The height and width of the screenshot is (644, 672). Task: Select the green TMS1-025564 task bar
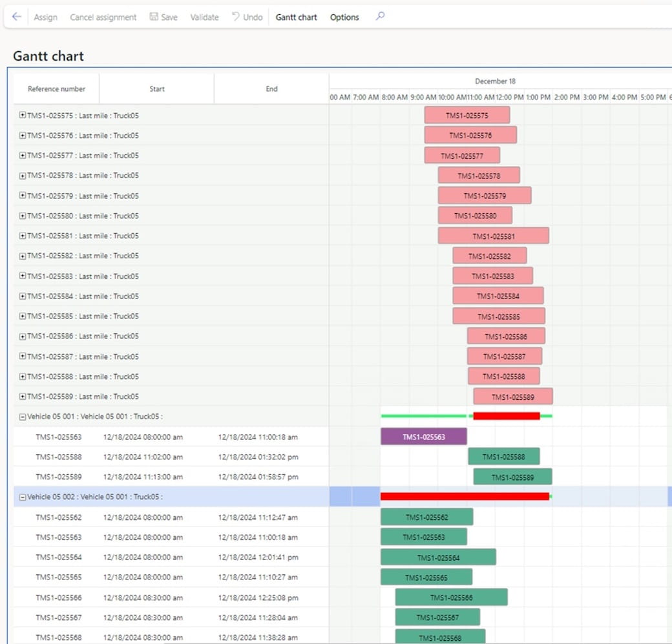pos(438,557)
